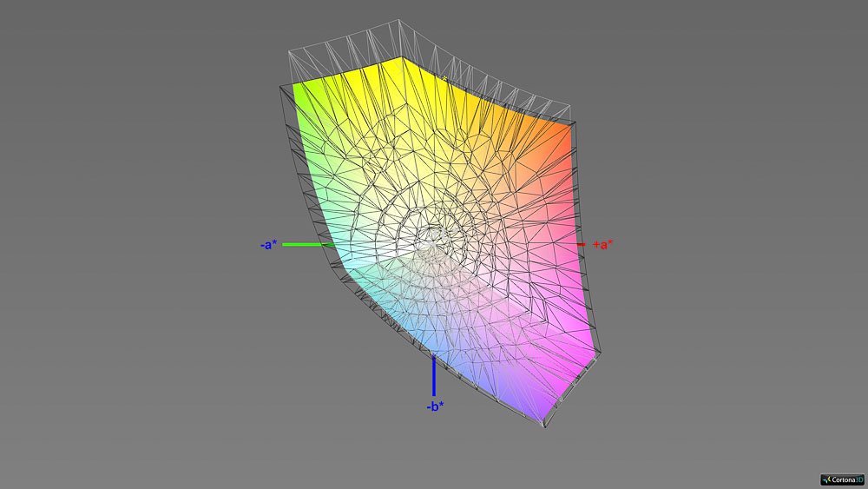
Task: Click the -a* axis label
Action: 268,244
